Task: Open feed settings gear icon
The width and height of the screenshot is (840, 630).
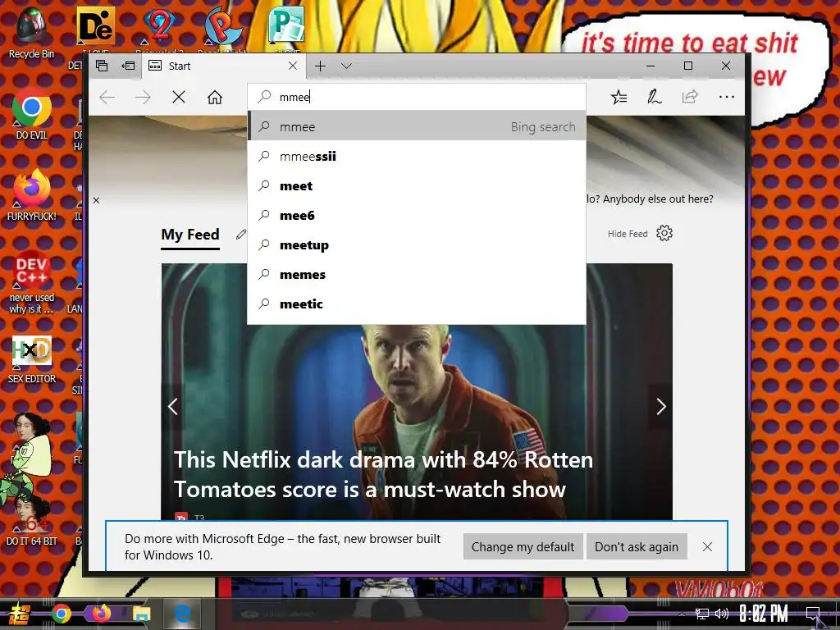Action: pyautogui.click(x=664, y=233)
